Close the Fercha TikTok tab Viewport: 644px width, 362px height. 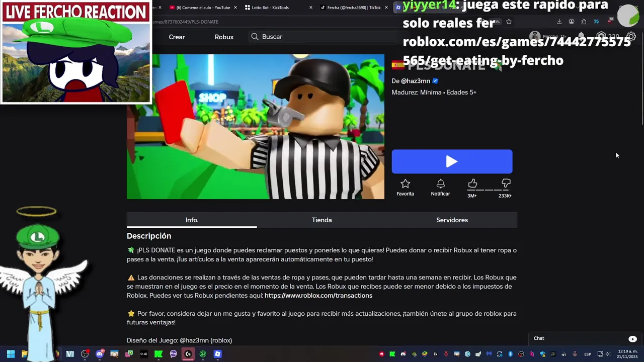[x=386, y=8]
